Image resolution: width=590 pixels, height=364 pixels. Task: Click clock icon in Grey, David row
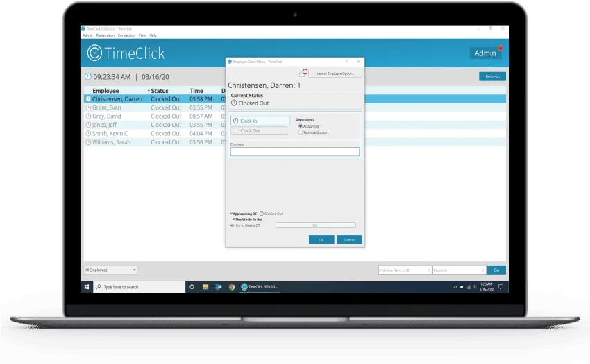88,116
